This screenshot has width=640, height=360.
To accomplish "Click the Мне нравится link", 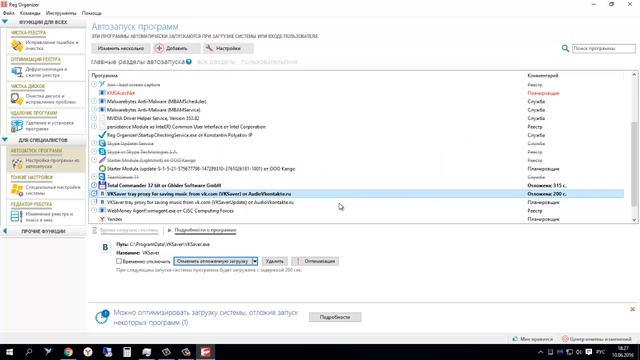I will click(533, 339).
